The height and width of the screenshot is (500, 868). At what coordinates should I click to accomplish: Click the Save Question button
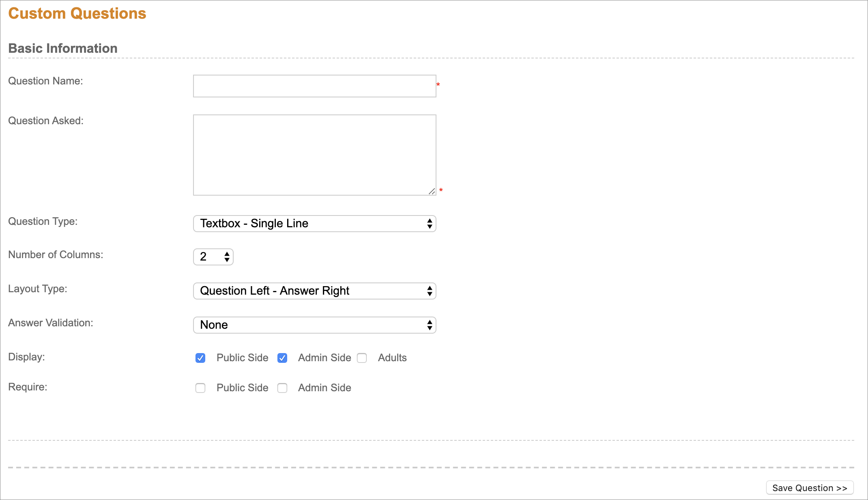(x=810, y=488)
